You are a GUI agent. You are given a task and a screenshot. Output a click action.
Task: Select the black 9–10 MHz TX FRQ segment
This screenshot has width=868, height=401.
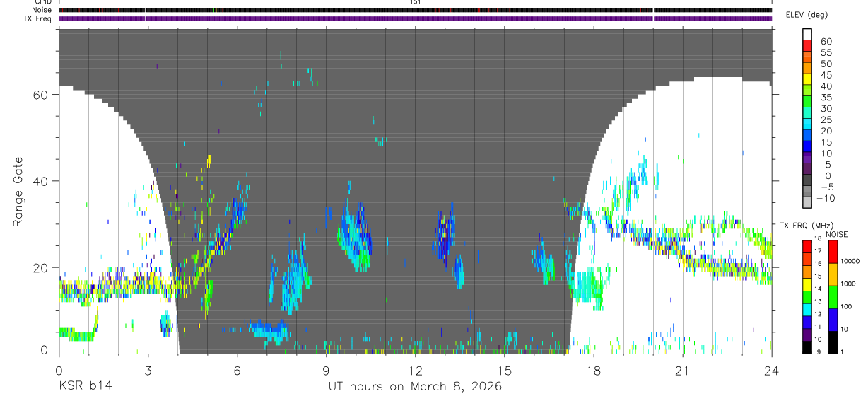click(807, 347)
